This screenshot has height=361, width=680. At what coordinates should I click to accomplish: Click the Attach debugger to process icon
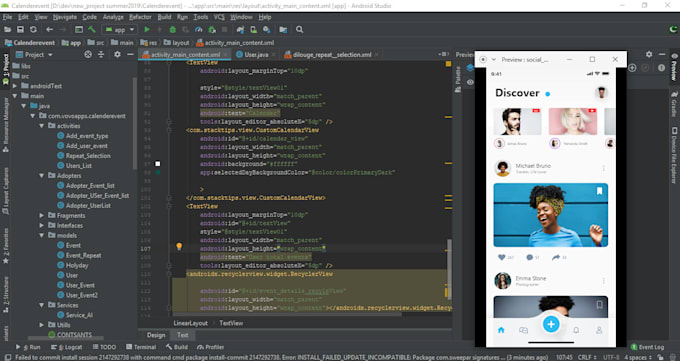coord(212,30)
